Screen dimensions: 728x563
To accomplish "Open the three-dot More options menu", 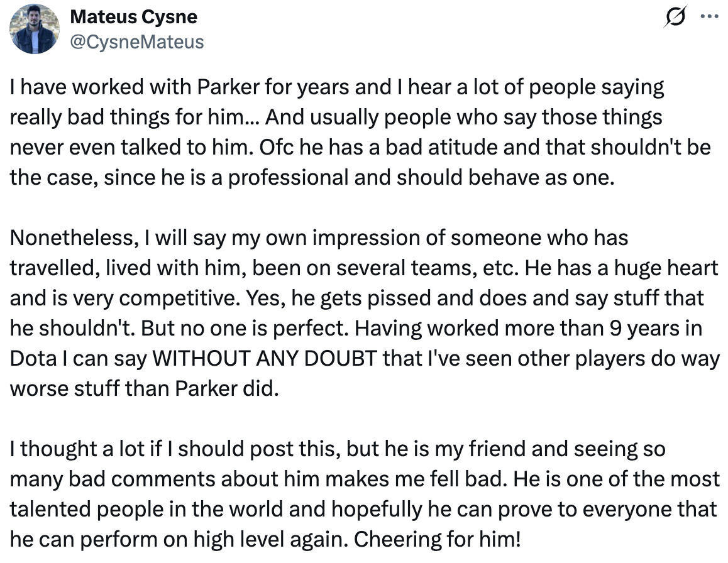I will point(710,17).
